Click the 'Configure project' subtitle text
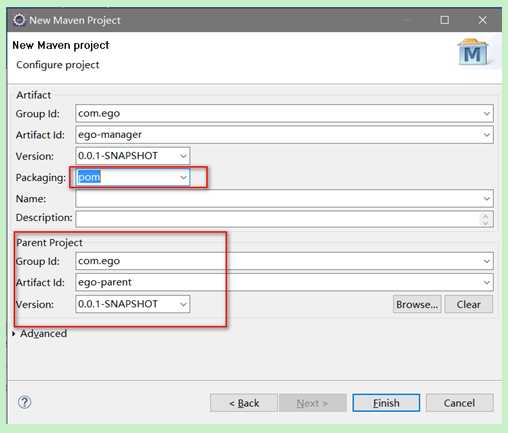508x433 pixels. (x=58, y=65)
